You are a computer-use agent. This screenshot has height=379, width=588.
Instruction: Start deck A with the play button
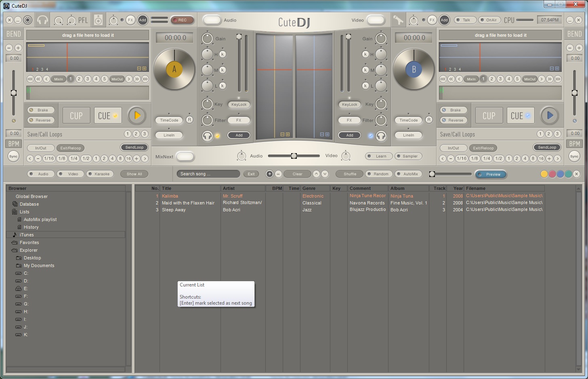[137, 116]
